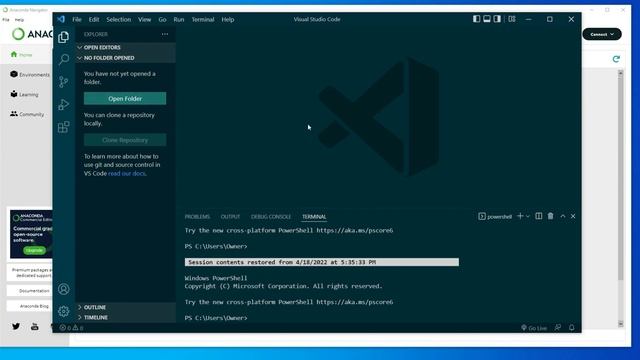Toggle the primary side bar layout icon
This screenshot has height=360, width=640.
point(476,19)
